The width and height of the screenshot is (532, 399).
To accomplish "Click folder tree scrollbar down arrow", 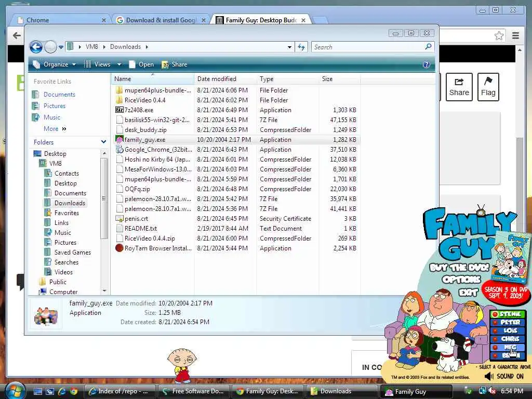I will (x=104, y=291).
